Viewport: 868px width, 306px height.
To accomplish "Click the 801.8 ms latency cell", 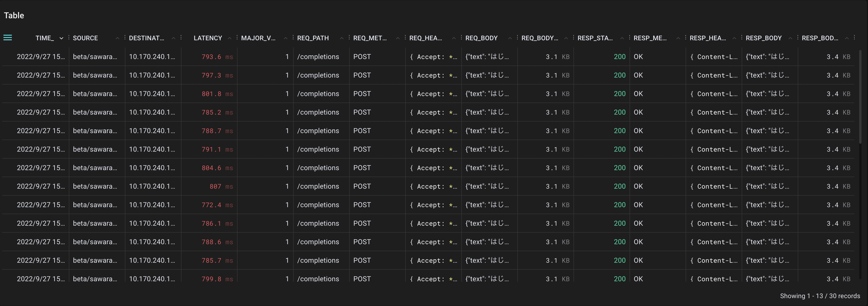I will (x=217, y=94).
